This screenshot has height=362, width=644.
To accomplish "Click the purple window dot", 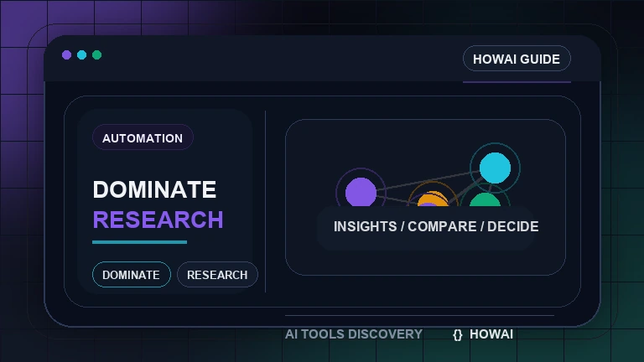I will (66, 55).
